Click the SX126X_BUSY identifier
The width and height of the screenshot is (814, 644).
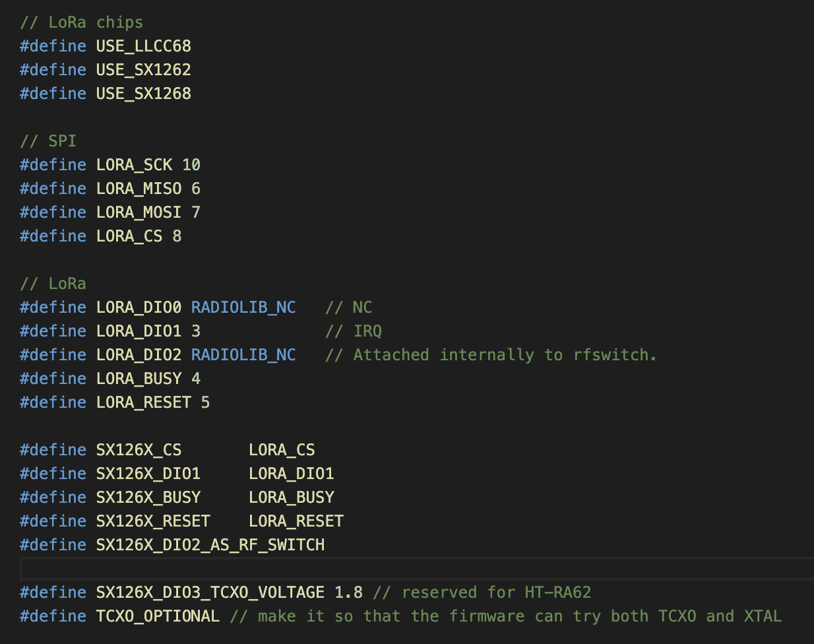click(x=148, y=498)
